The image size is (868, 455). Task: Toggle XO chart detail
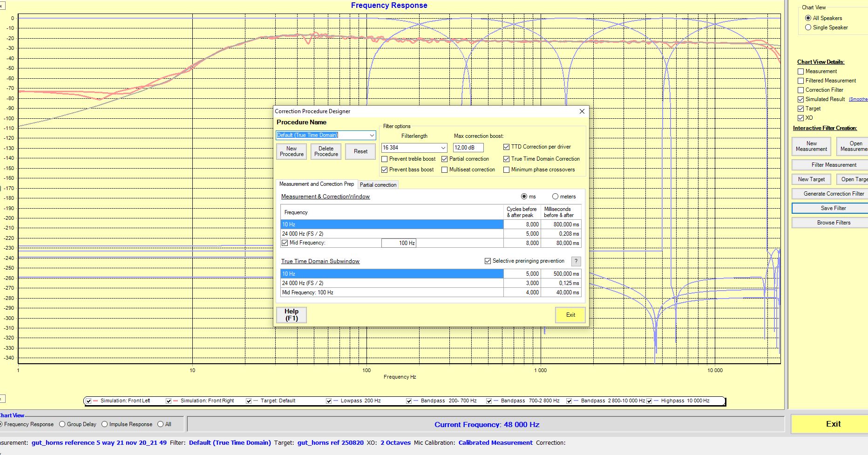800,118
